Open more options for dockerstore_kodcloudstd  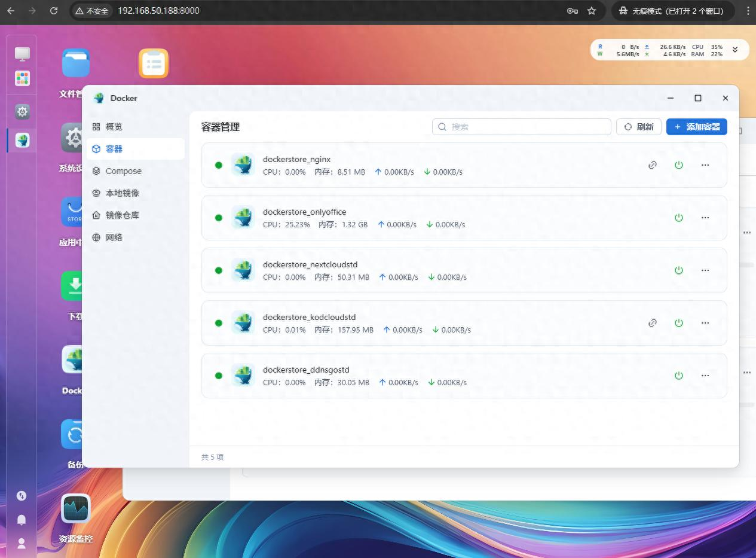(x=705, y=323)
